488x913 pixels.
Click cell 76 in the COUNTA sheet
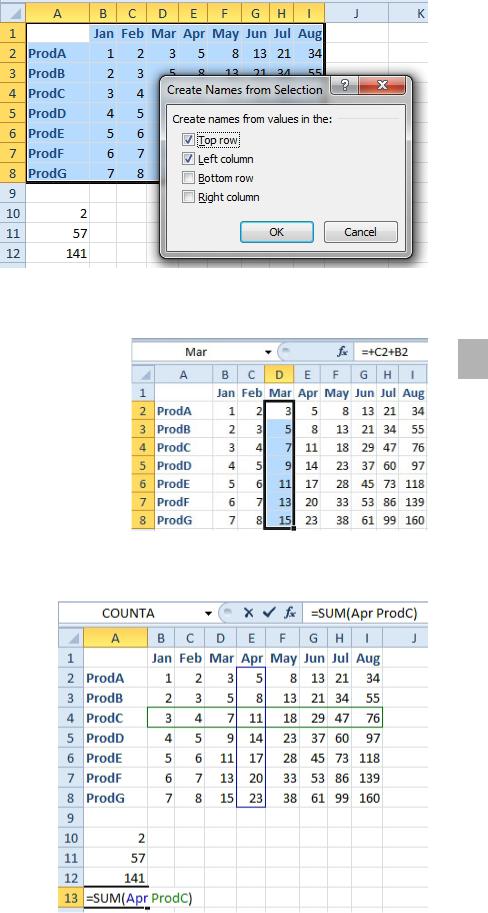367,718
